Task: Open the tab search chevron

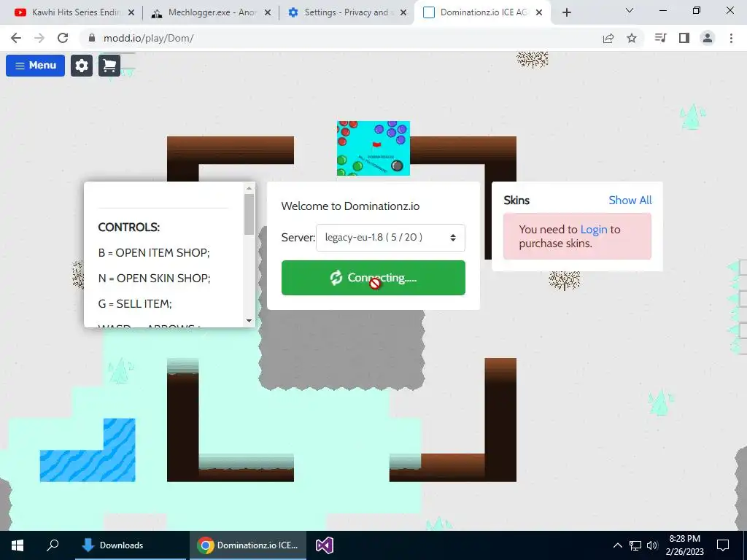Action: coord(630,10)
